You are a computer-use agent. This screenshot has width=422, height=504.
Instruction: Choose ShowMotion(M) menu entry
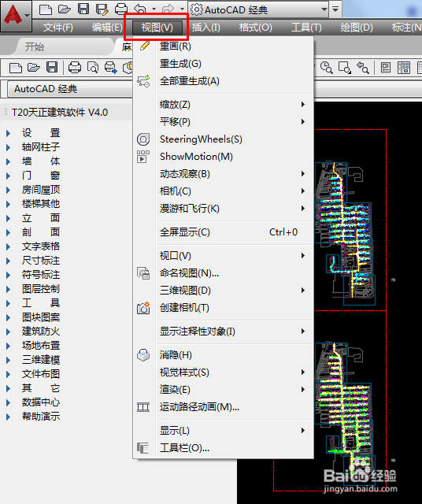click(224, 157)
